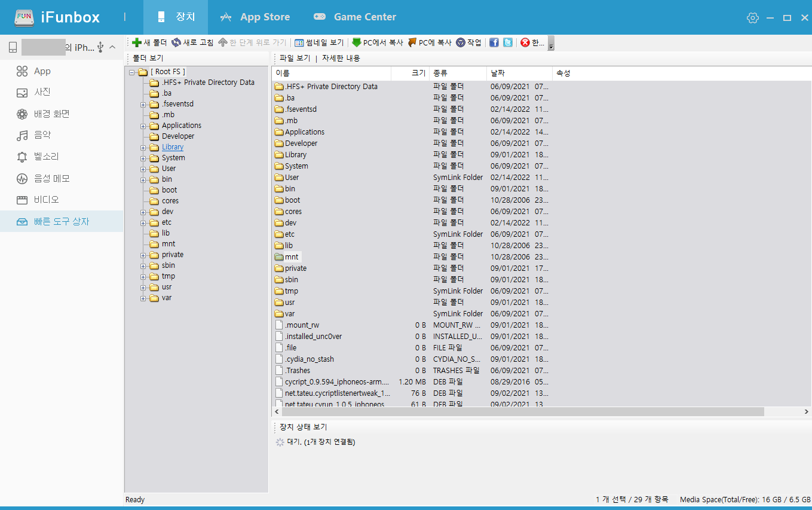Click the horizontal scrollbar left arrow

pyautogui.click(x=276, y=412)
